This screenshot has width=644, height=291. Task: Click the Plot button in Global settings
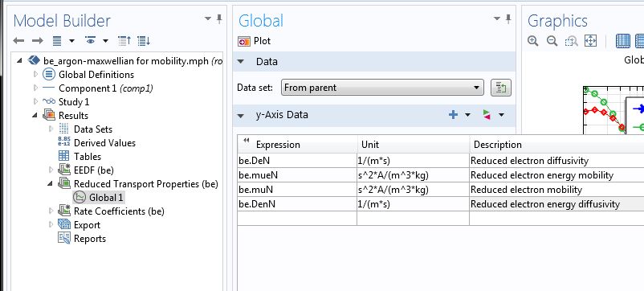pyautogui.click(x=255, y=41)
